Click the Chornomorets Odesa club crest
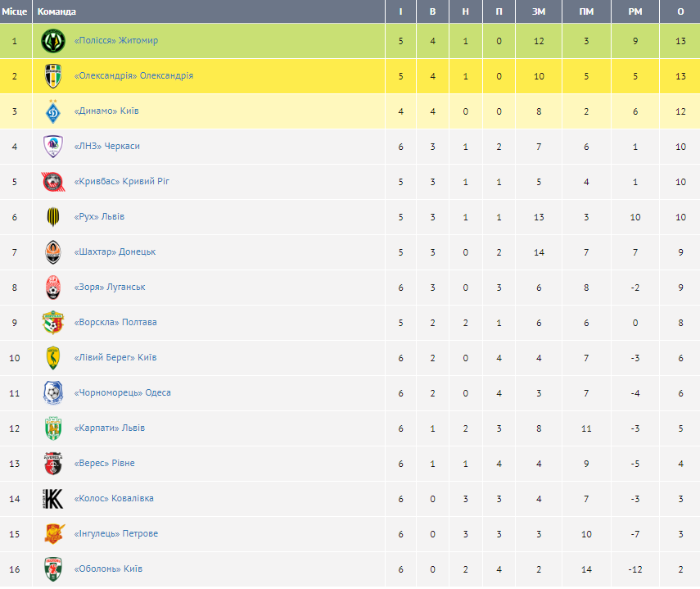The width and height of the screenshot is (700, 589). (53, 392)
